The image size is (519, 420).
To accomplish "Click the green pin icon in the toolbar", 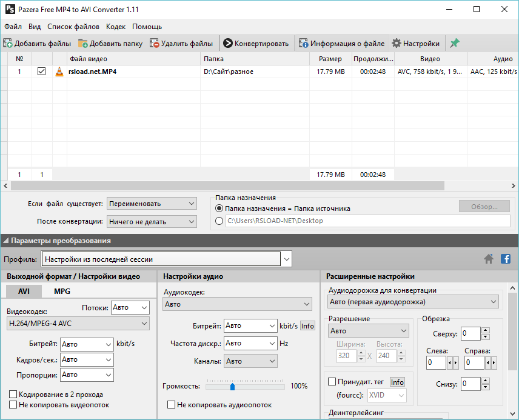I will point(454,44).
